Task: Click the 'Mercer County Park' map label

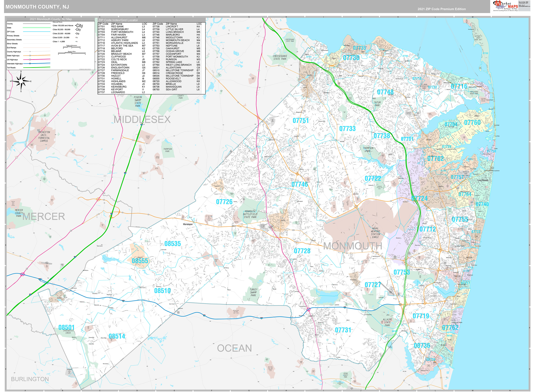Action: (19, 213)
